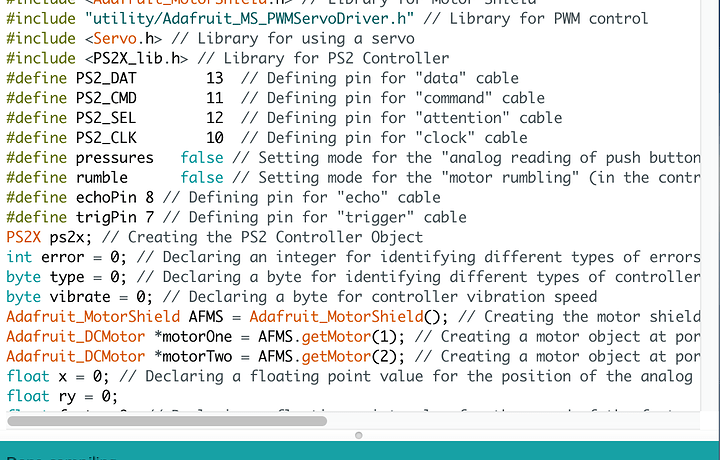Click comment 'Defining pin for "attention" cable'
Image resolution: width=720 pixels, height=460 pixels.
401,118
